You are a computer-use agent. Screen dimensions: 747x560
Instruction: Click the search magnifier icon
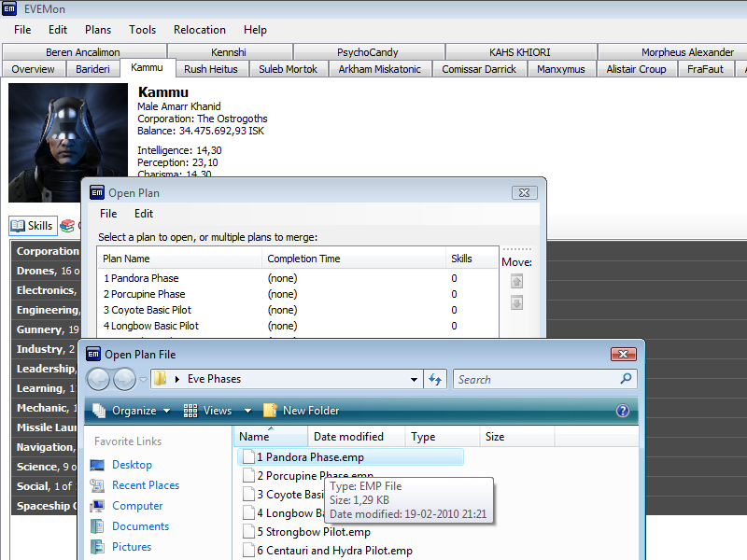pos(626,379)
